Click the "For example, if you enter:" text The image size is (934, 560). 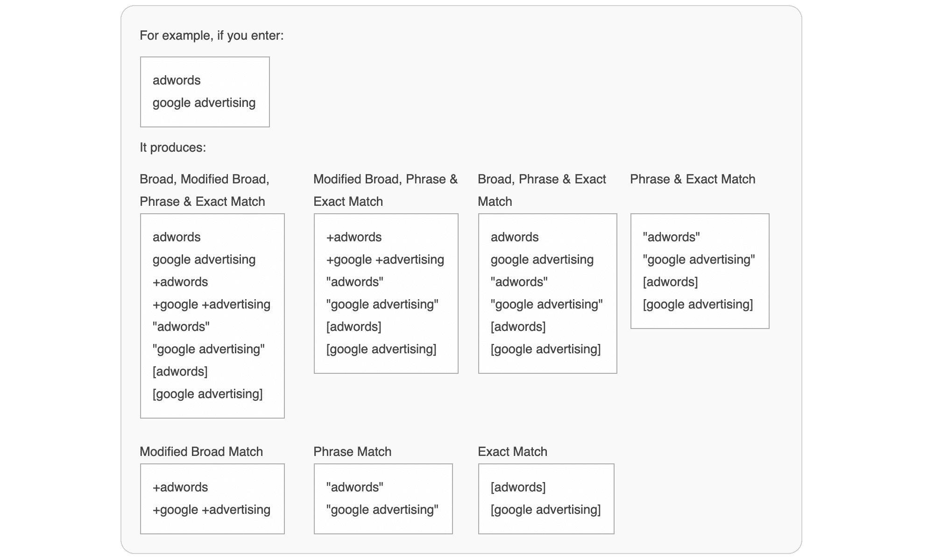[x=212, y=35]
